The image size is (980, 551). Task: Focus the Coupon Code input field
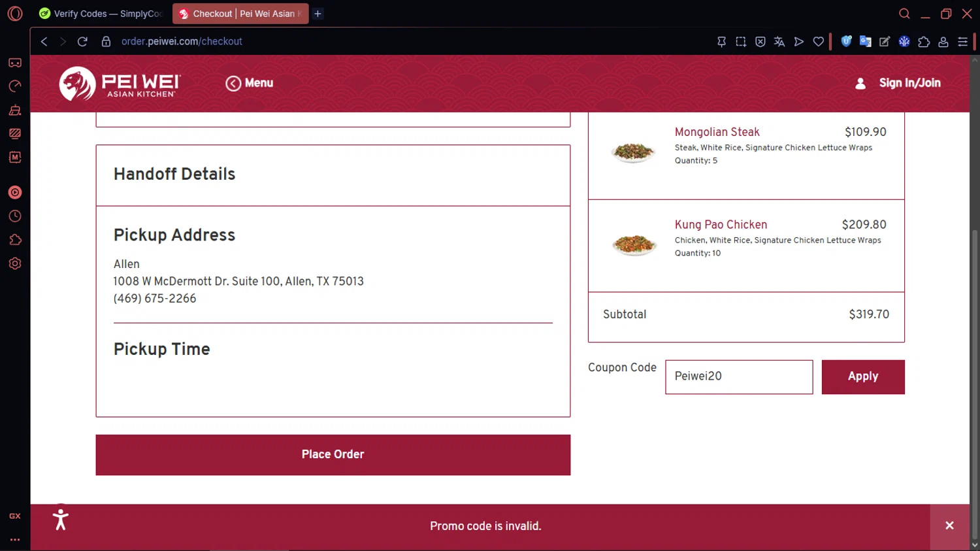pyautogui.click(x=739, y=376)
